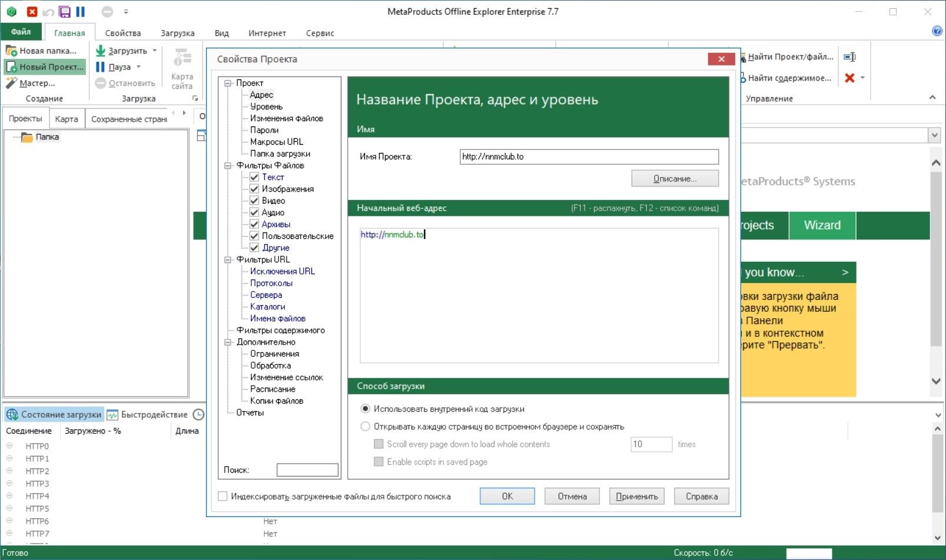Open the Сервис ribbon tab
The width and height of the screenshot is (946, 560).
[320, 33]
